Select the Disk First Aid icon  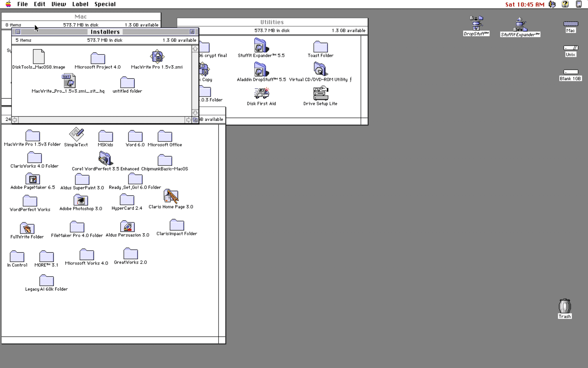tap(262, 93)
